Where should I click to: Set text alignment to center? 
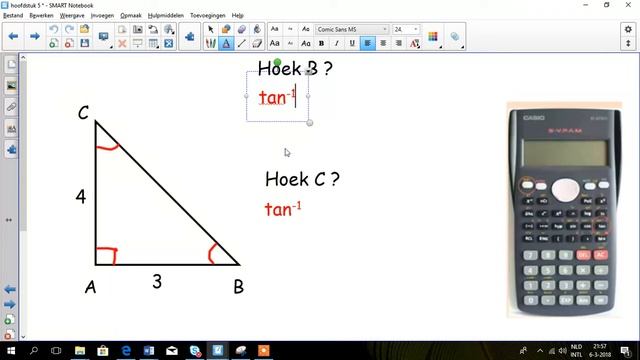(383, 43)
